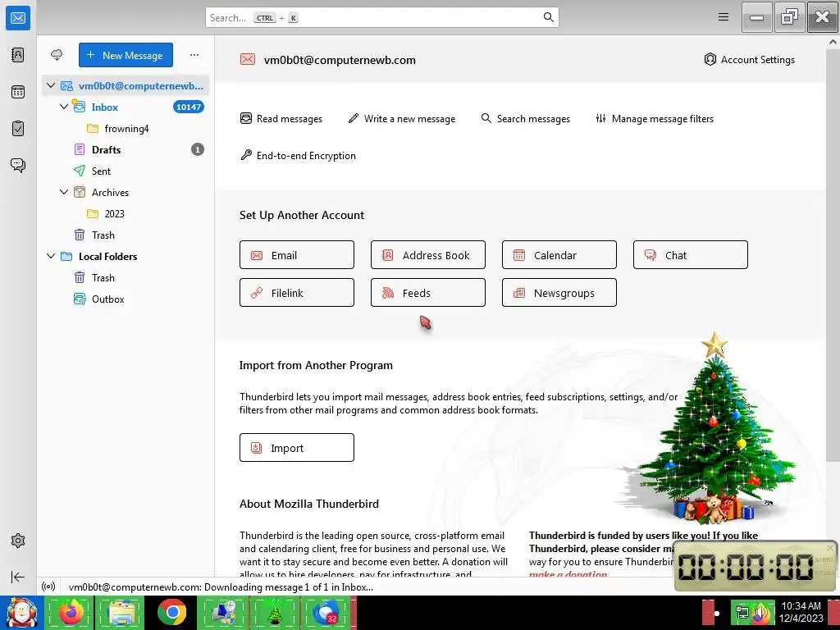The width and height of the screenshot is (840, 630).
Task: Open Settings gear in spaces toolbar
Action: (x=18, y=541)
